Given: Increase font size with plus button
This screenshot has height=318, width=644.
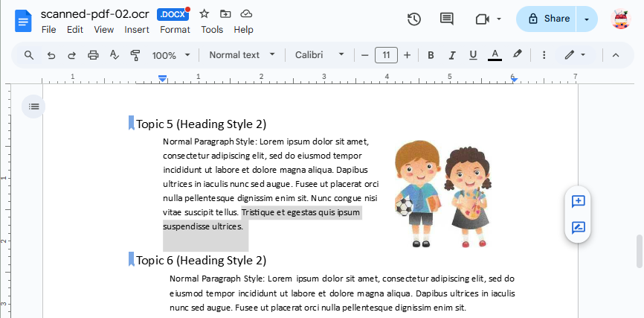Looking at the screenshot, I should 407,55.
